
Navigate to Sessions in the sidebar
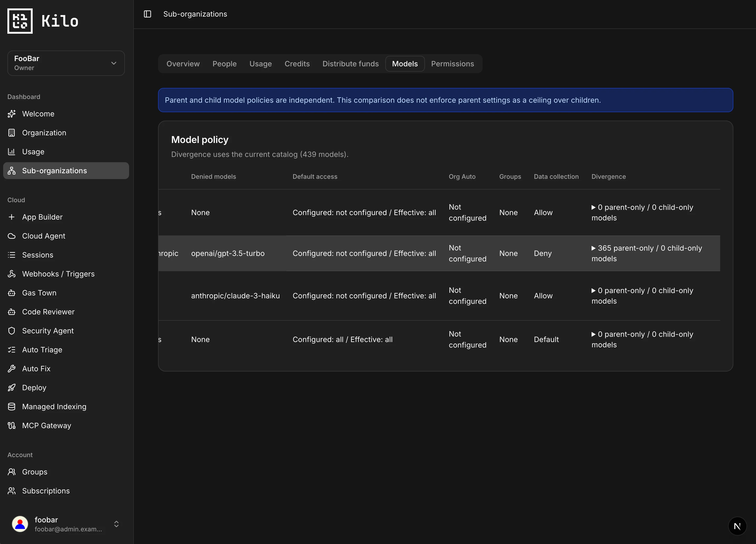66,255
